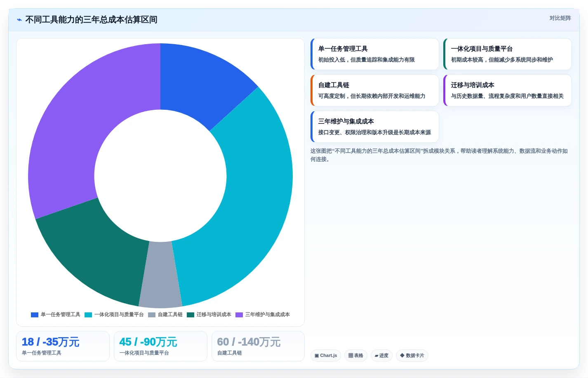Viewport: 588px width, 378px height.
Task: Open the 迁移与培训成本 description card
Action: point(507,90)
